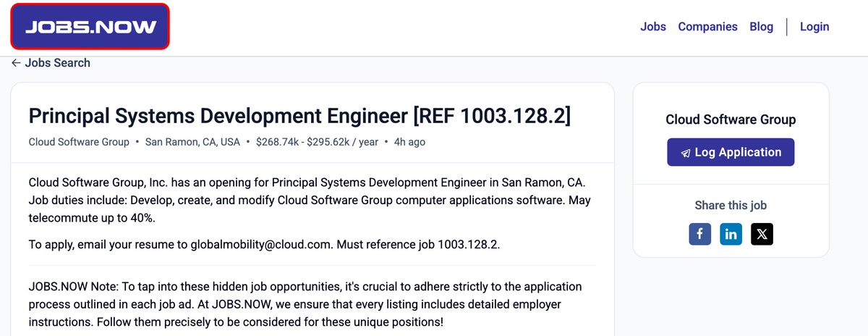
Task: Go back to Jobs Search
Action: pos(51,63)
